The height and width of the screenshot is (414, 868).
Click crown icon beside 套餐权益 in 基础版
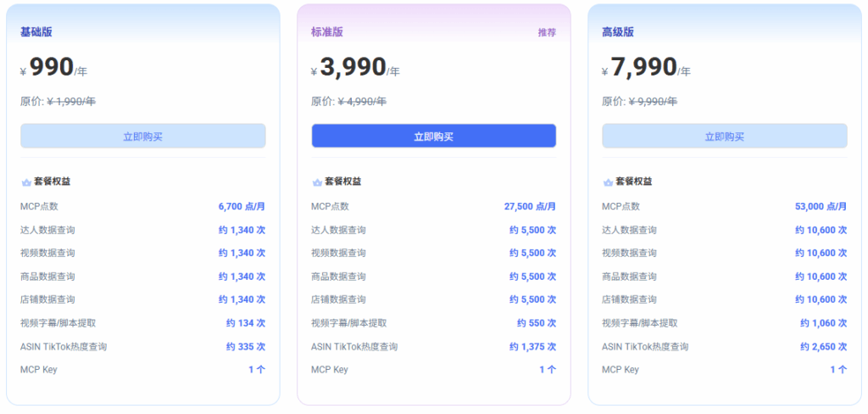tap(26, 182)
